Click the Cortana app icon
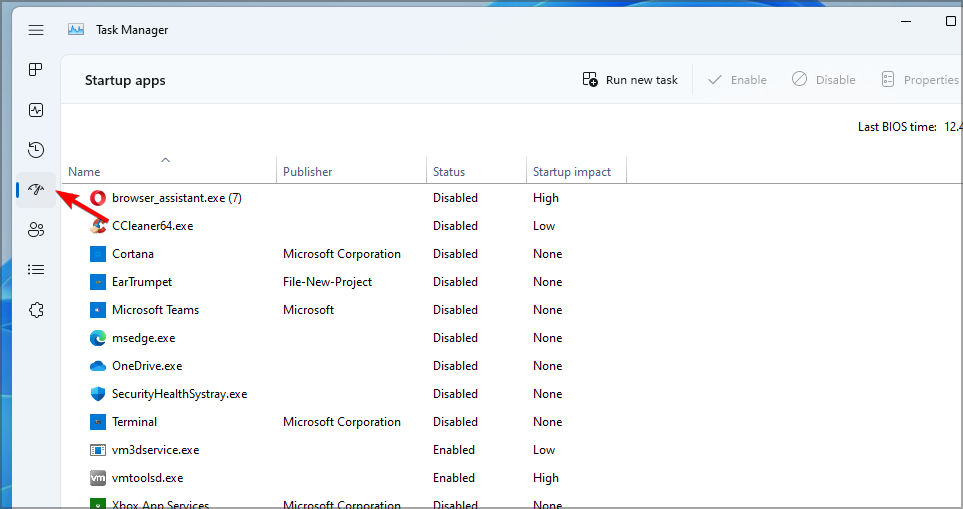 pyautogui.click(x=98, y=254)
